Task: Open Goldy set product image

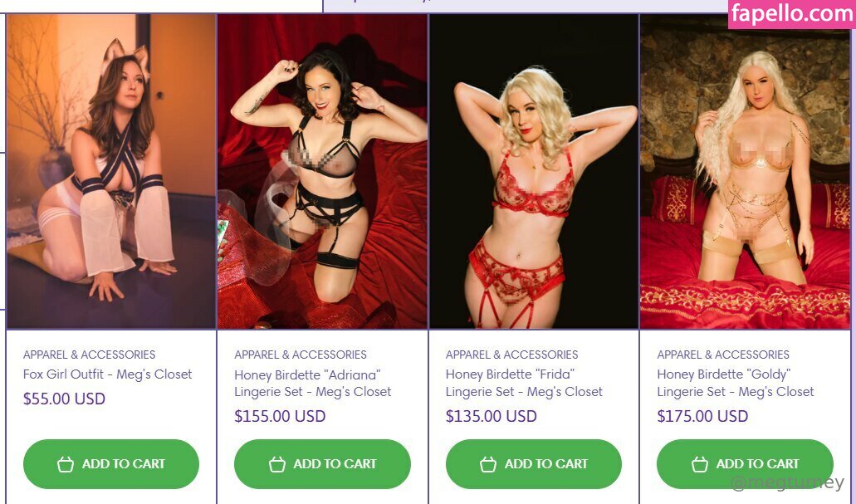Action: coord(746,171)
